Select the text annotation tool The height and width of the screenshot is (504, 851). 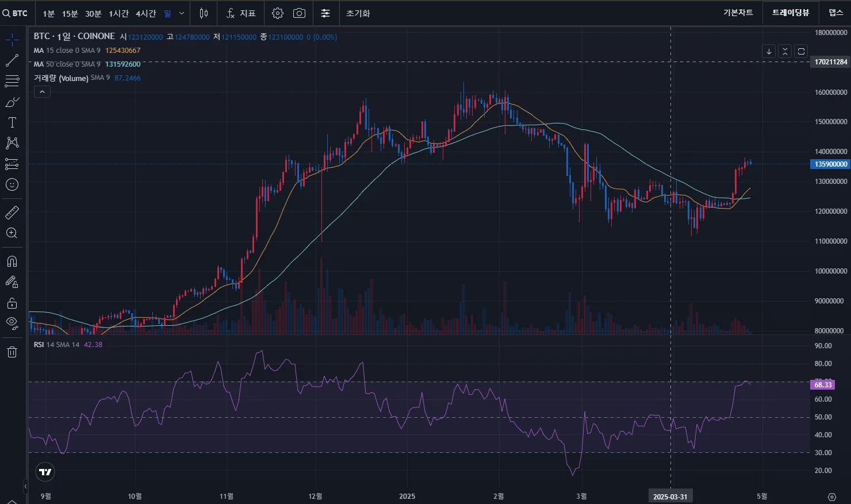click(12, 122)
